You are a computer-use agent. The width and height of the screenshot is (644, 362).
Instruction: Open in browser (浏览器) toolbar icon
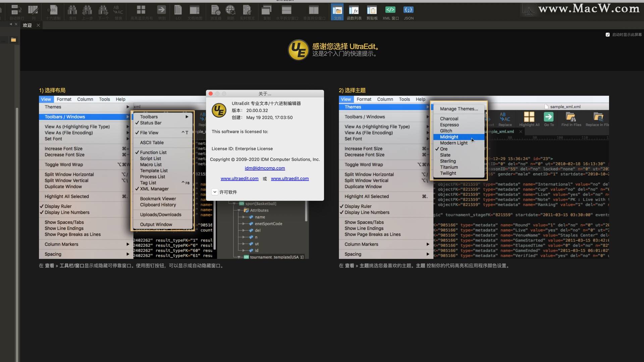point(216,12)
